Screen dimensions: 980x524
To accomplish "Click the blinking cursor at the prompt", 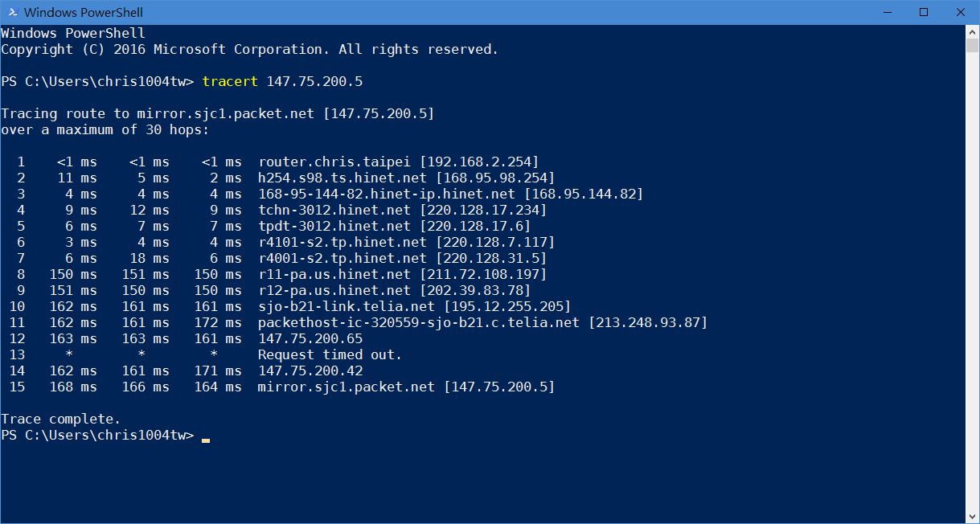I will coord(206,440).
